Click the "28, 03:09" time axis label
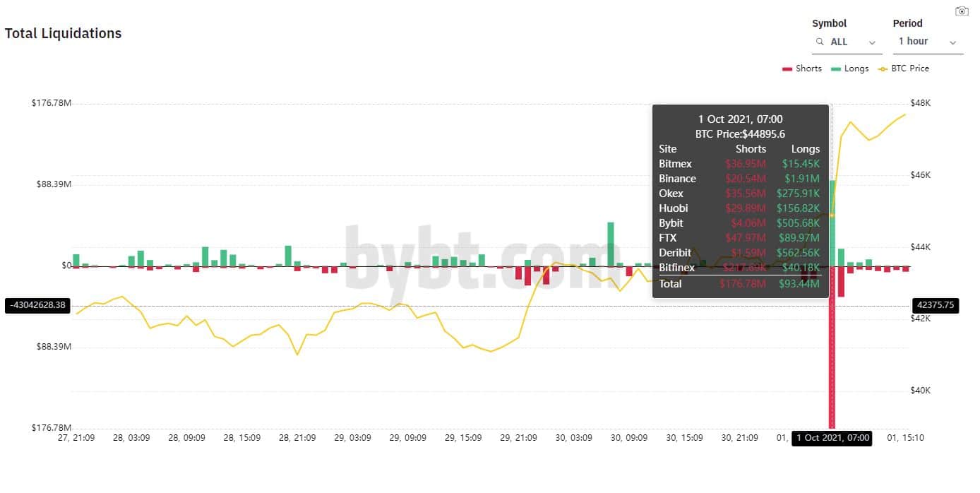Viewport: 980px width, 493px height. tap(131, 438)
